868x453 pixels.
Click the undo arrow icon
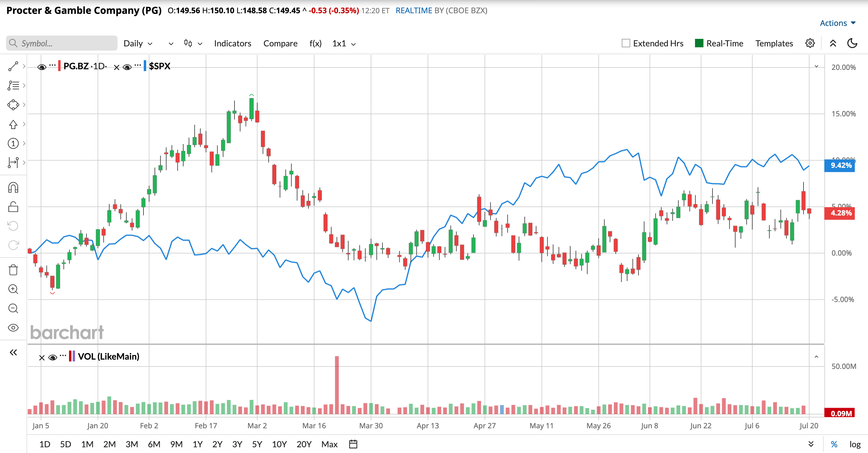[x=13, y=226]
